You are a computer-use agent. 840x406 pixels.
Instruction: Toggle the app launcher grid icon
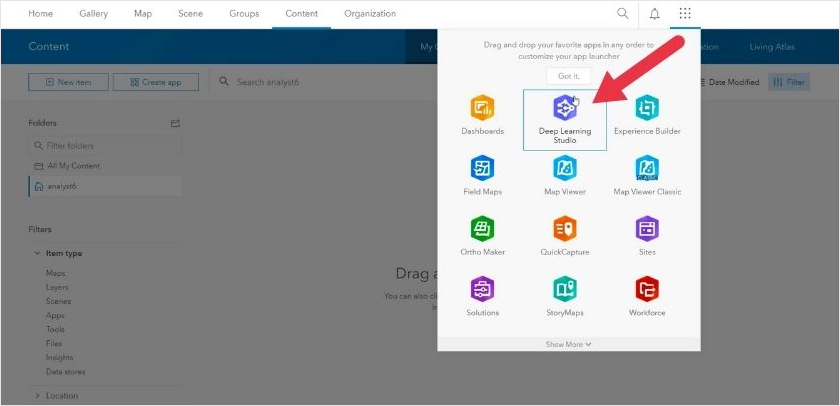pos(685,13)
